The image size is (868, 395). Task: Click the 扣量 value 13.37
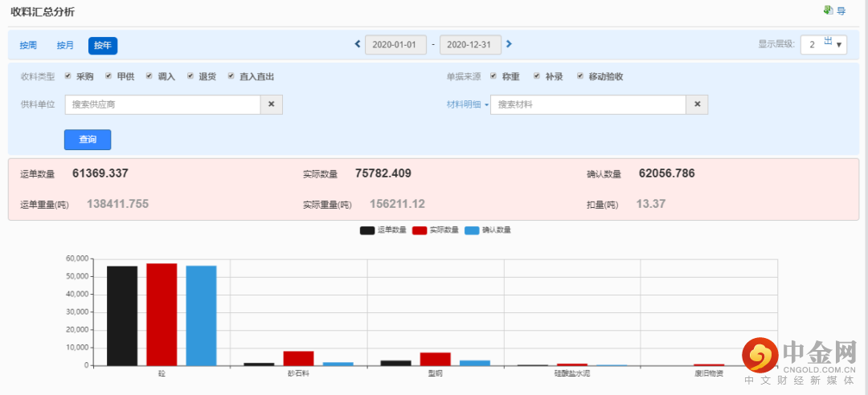[x=651, y=204]
